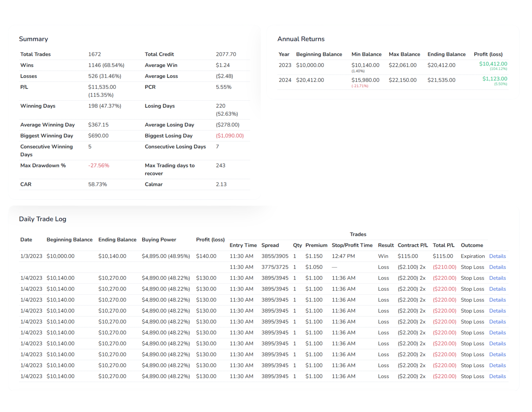Click the Trades group header

click(x=358, y=234)
